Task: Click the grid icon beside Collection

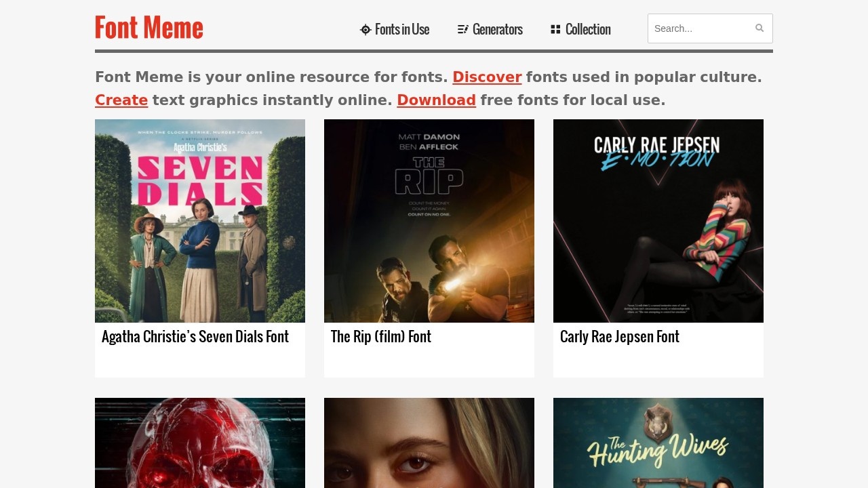Action: [x=555, y=29]
